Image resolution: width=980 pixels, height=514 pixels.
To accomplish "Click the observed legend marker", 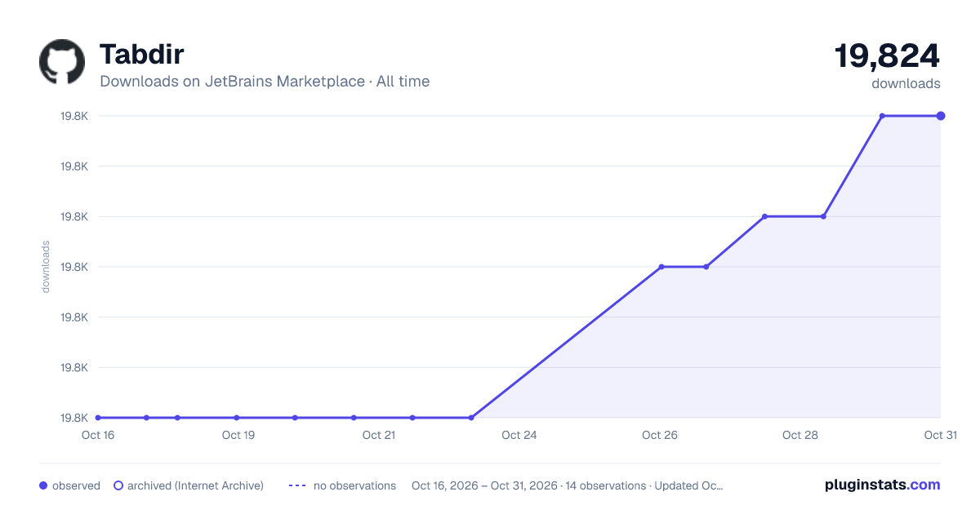I will click(x=43, y=485).
